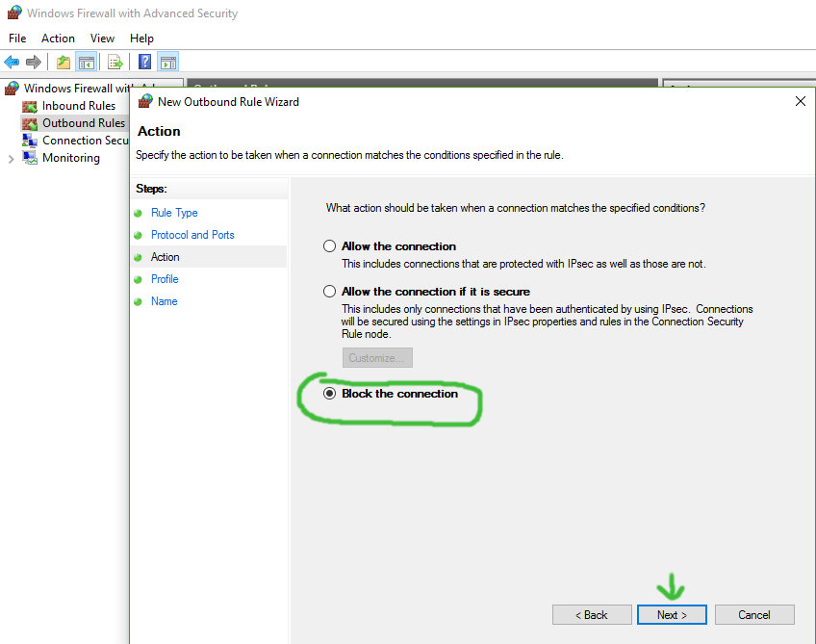Click the Back button
This screenshot has width=816, height=644.
tap(592, 615)
